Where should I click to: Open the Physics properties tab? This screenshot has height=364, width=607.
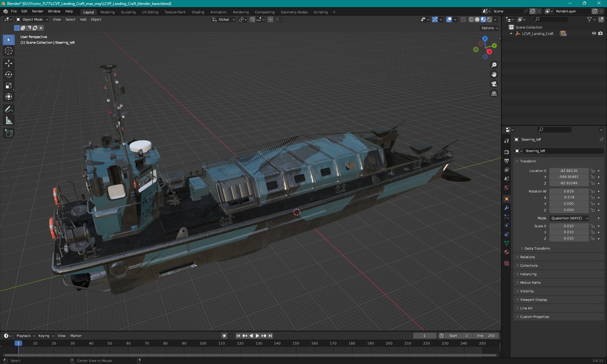pyautogui.click(x=507, y=225)
